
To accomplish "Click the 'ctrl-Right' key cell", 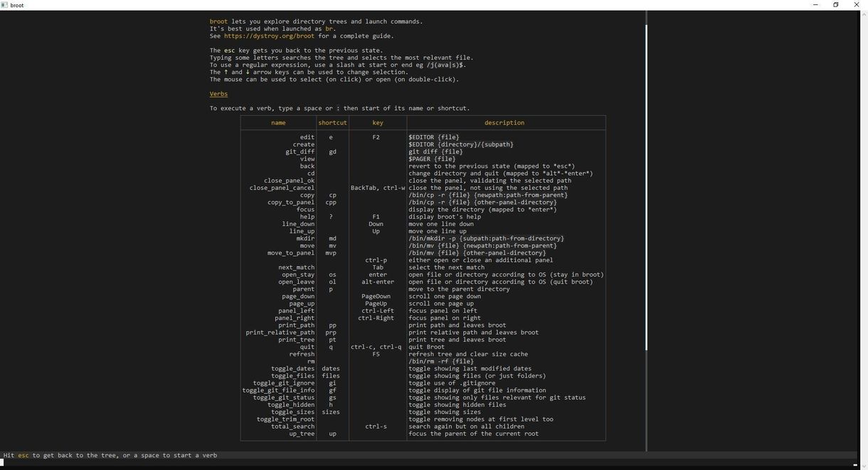I will pyautogui.click(x=376, y=318).
